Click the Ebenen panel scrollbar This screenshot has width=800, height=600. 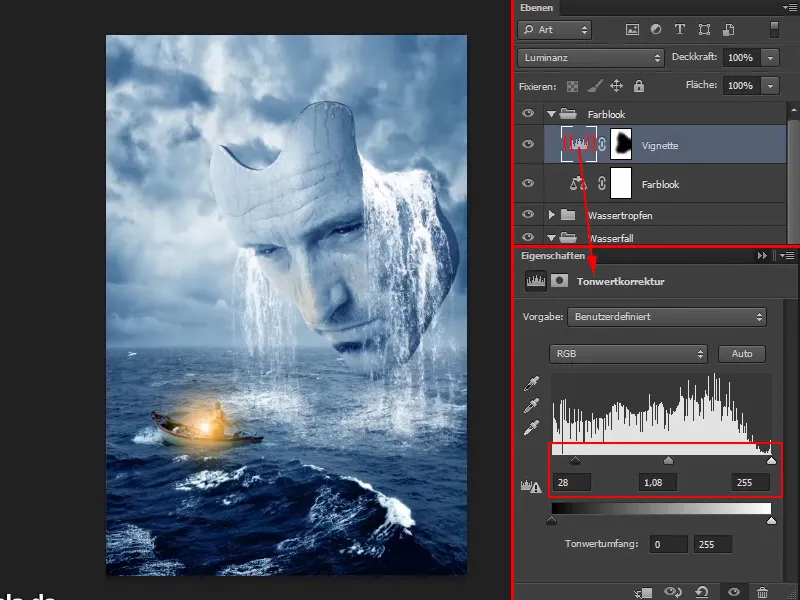(x=793, y=173)
